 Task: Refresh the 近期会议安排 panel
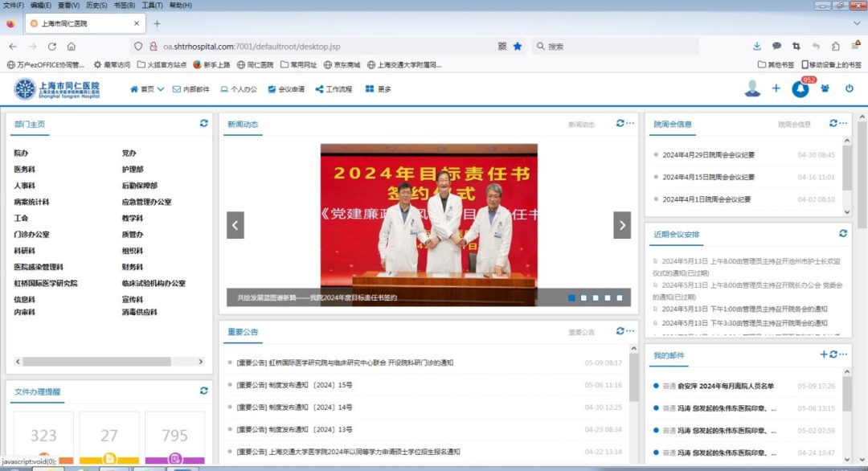(843, 234)
